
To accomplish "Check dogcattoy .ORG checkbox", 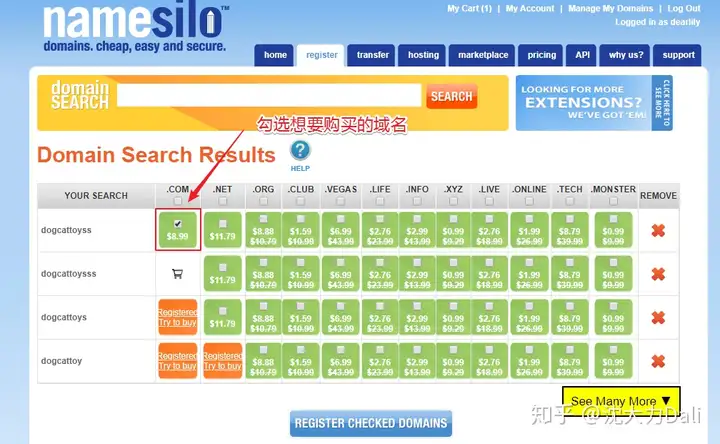I will [263, 350].
